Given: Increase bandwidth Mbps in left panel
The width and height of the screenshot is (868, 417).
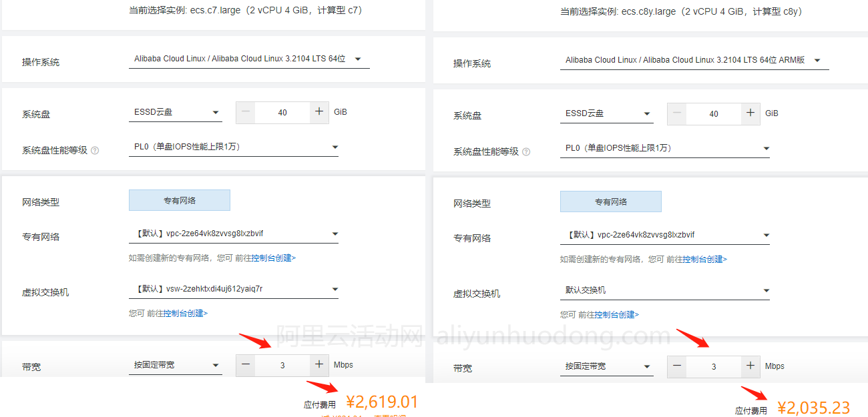Looking at the screenshot, I should 319,365.
